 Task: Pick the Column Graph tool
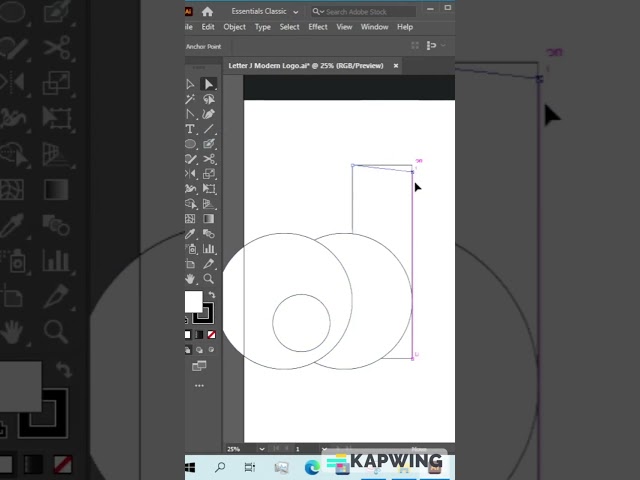click(x=209, y=249)
